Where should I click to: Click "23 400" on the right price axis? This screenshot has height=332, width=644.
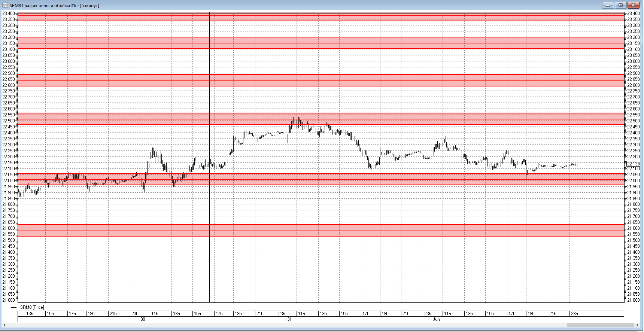click(x=634, y=13)
